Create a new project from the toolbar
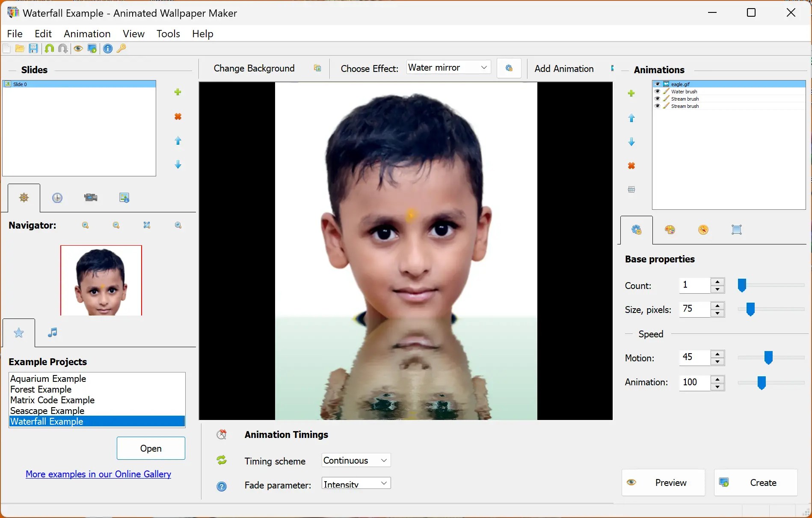This screenshot has width=812, height=518. (x=6, y=48)
